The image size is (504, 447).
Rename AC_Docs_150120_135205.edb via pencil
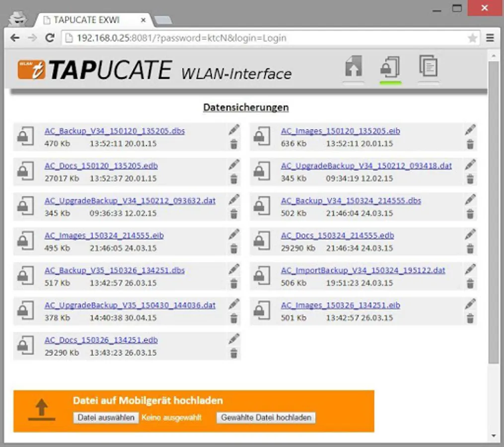click(x=234, y=164)
